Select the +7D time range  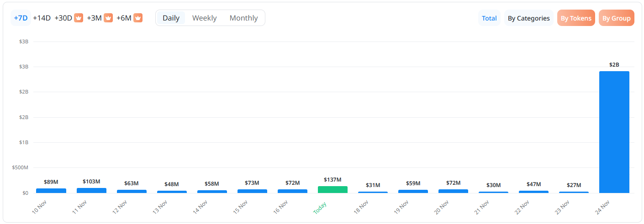coord(21,18)
